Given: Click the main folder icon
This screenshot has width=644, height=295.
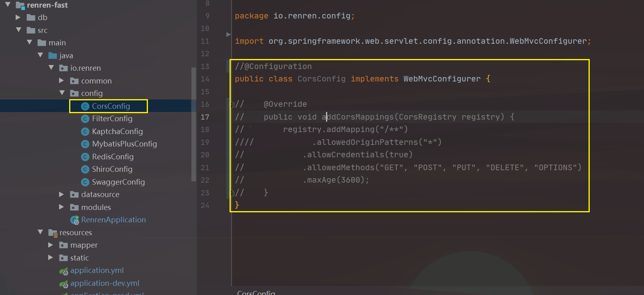Looking at the screenshot, I should click(42, 43).
